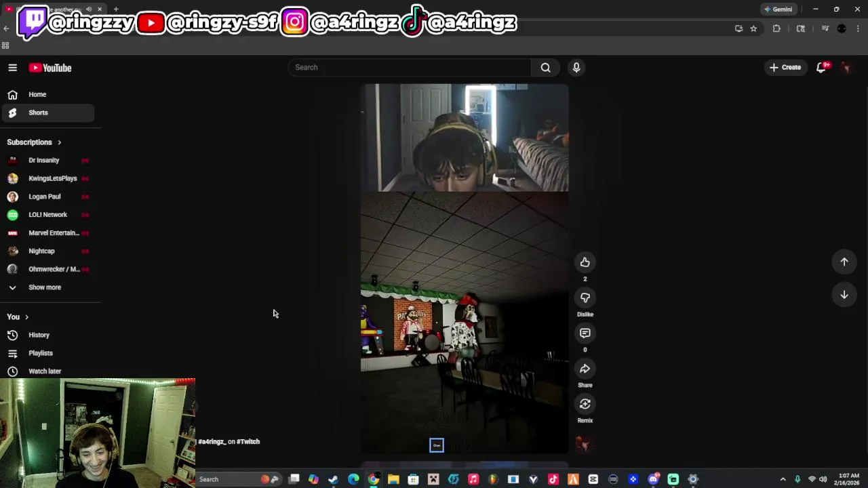Open Home in YouTube sidebar

click(x=47, y=94)
